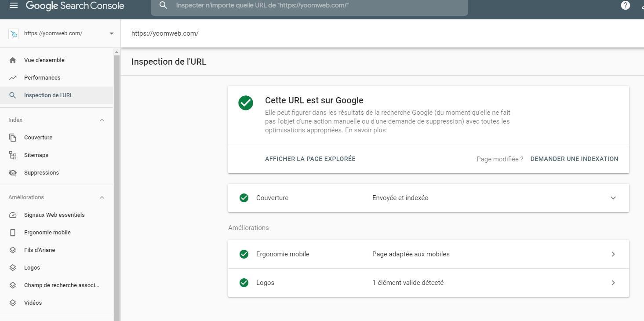The image size is (644, 321).
Task: Open the Ergonomie mobile result row arrow
Action: [x=613, y=254]
